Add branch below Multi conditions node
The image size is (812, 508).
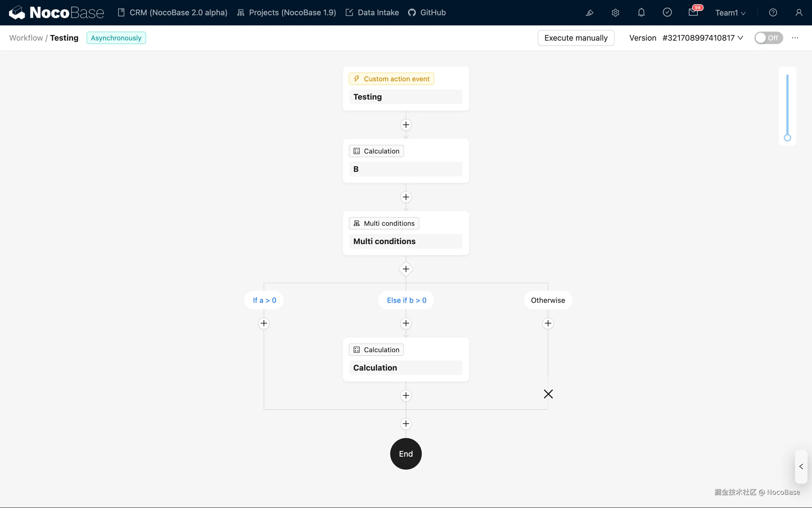pyautogui.click(x=406, y=269)
